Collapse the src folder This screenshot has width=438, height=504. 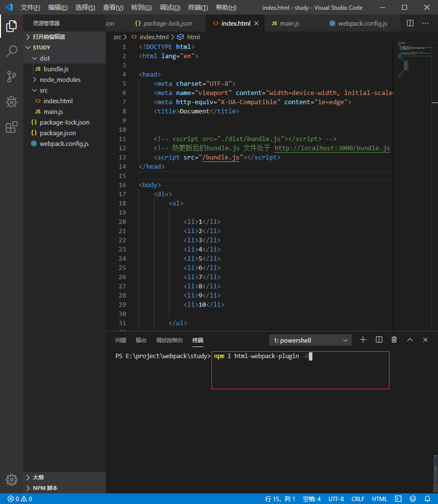[x=65, y=90]
